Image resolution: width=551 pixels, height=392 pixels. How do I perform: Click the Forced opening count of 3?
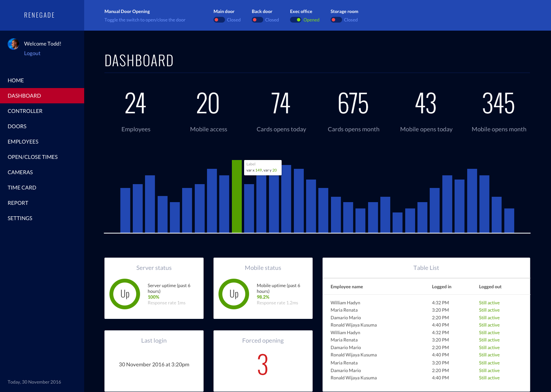point(263,364)
